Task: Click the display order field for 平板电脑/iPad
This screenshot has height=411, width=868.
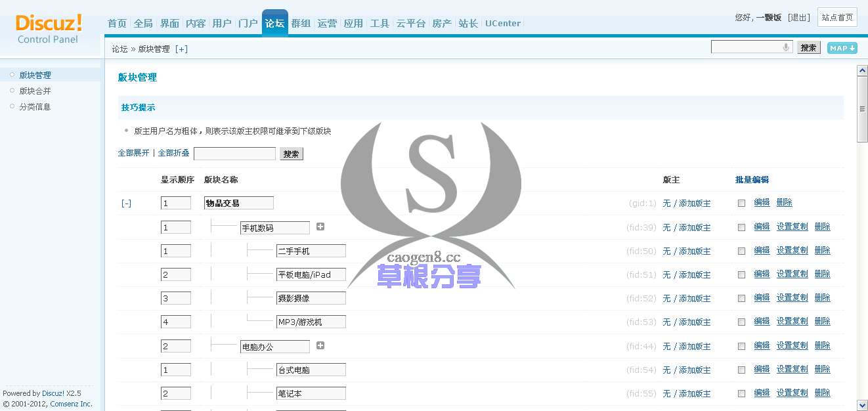Action: (x=175, y=274)
